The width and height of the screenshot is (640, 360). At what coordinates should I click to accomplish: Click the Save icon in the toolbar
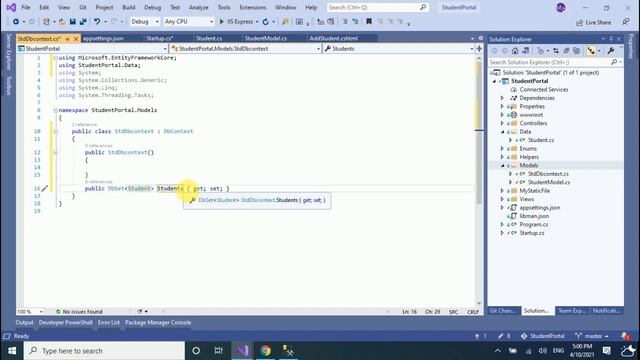[x=73, y=22]
